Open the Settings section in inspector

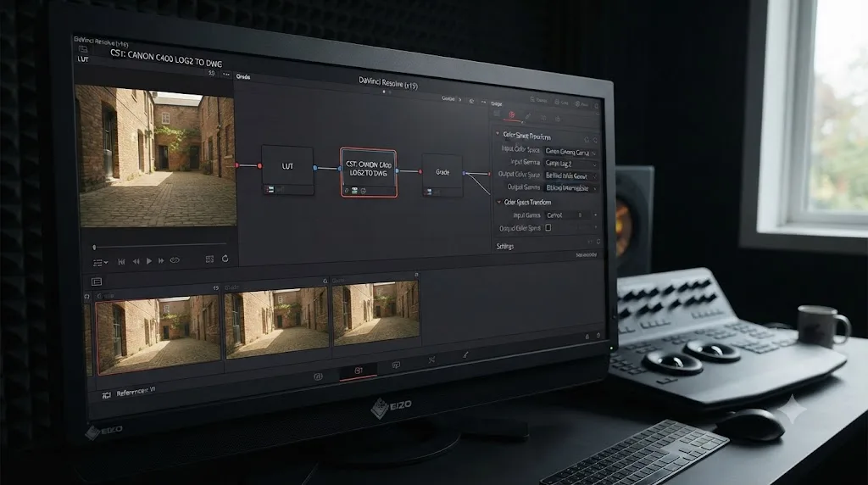tap(505, 247)
